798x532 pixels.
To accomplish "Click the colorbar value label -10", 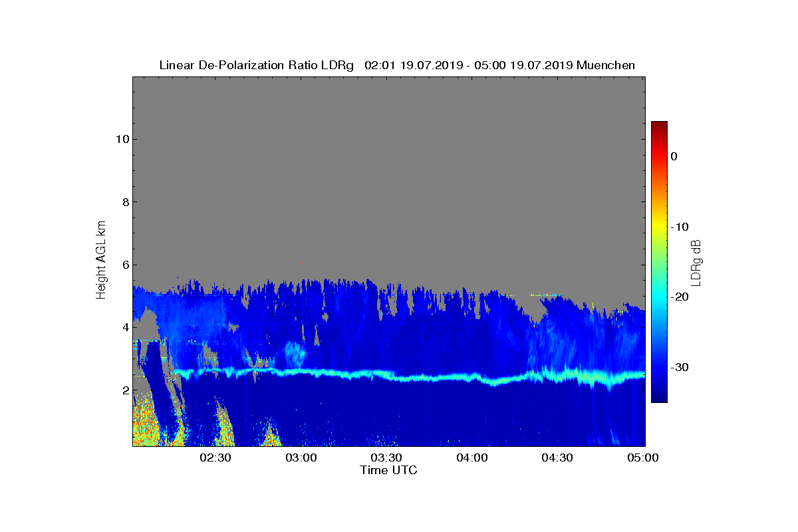I will [x=679, y=227].
